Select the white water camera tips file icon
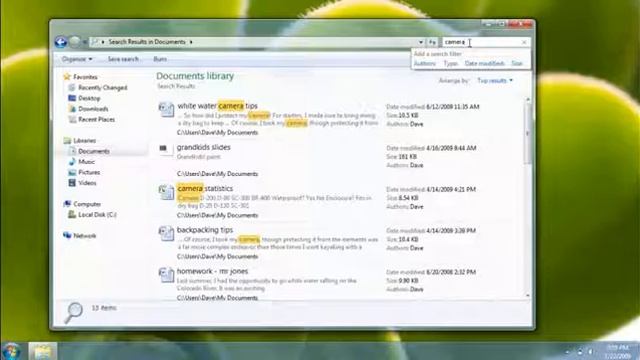The width and height of the screenshot is (640, 360). click(x=166, y=109)
